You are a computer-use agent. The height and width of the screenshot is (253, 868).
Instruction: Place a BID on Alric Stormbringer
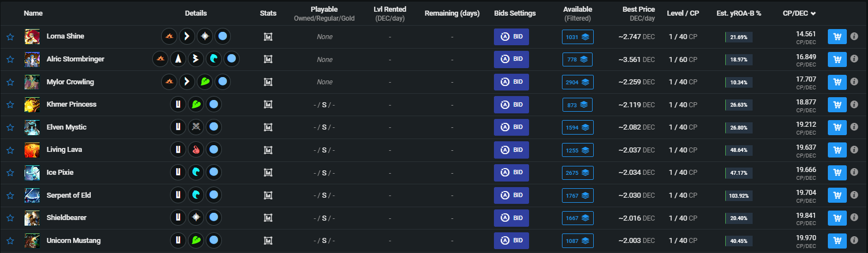pos(511,59)
